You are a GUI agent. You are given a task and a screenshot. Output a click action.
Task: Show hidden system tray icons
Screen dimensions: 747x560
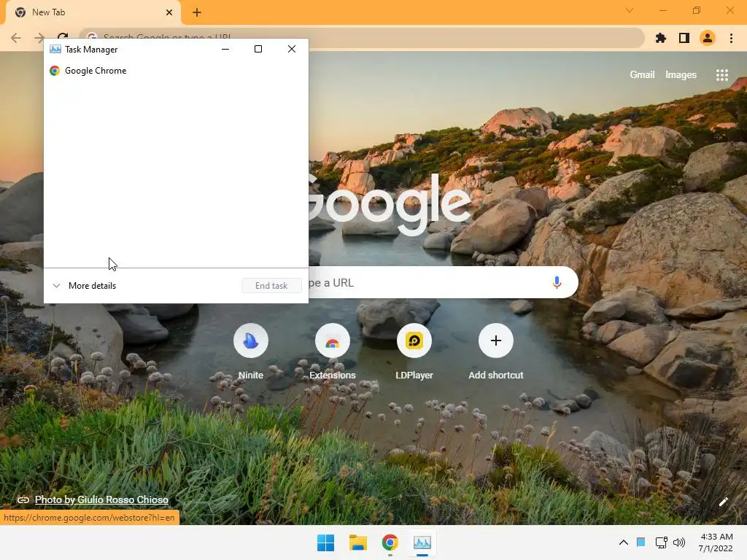[x=623, y=542]
